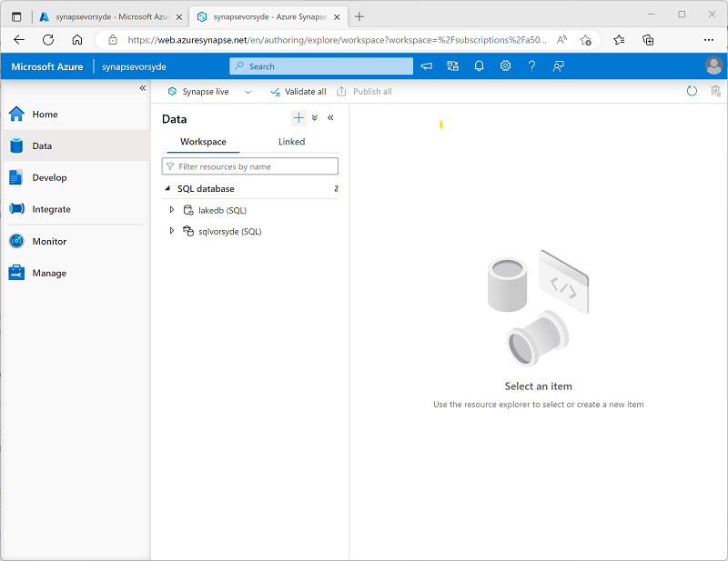Add this page to favorites
The image size is (728, 561).
(x=585, y=40)
